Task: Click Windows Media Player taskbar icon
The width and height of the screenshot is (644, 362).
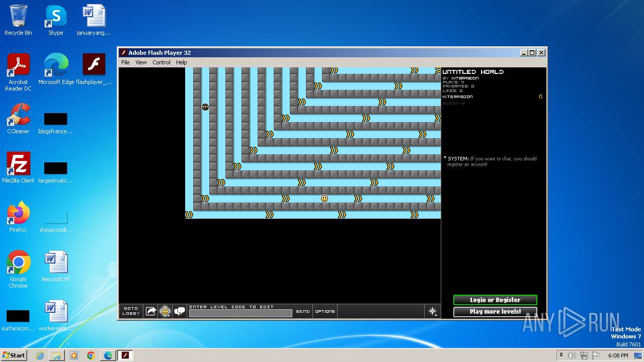Action: (74, 355)
